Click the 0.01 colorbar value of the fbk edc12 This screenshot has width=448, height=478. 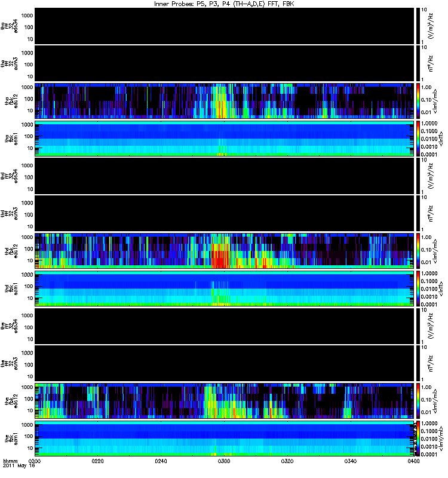[426, 412]
